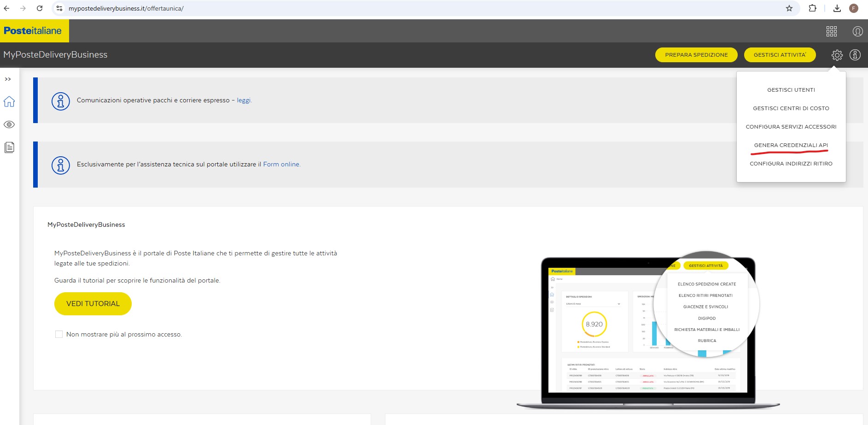Image resolution: width=868 pixels, height=425 pixels.
Task: Open the 'leggi' link
Action: point(244,100)
